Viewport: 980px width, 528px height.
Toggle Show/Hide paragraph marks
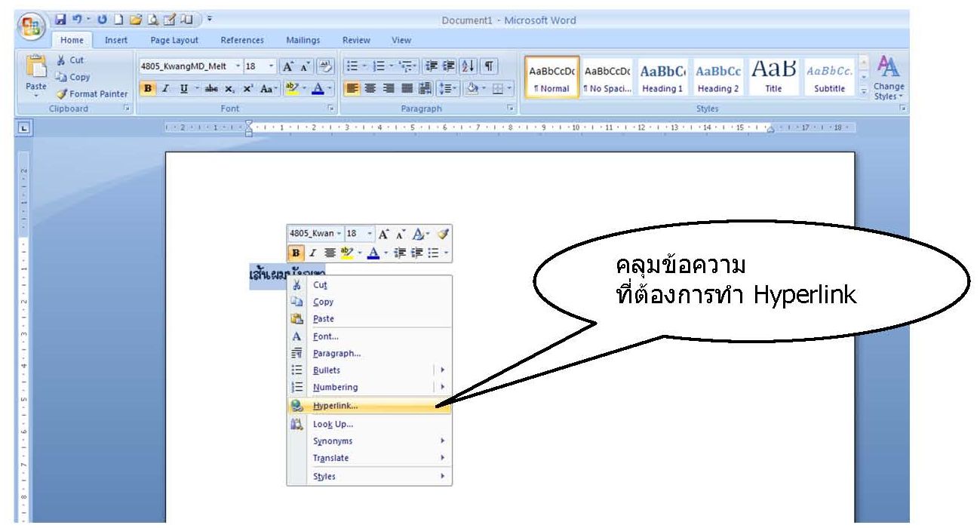(490, 66)
